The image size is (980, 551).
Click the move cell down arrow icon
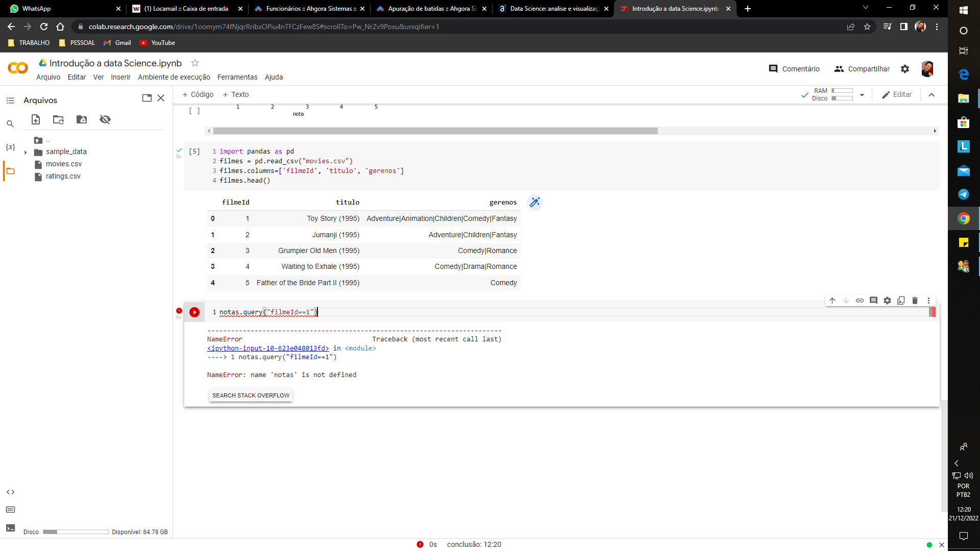point(846,300)
